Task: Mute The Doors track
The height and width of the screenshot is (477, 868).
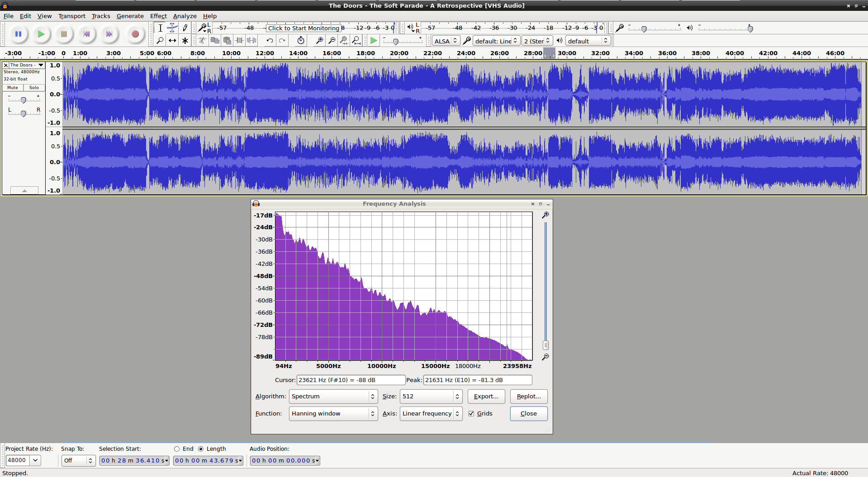Action: (x=13, y=88)
